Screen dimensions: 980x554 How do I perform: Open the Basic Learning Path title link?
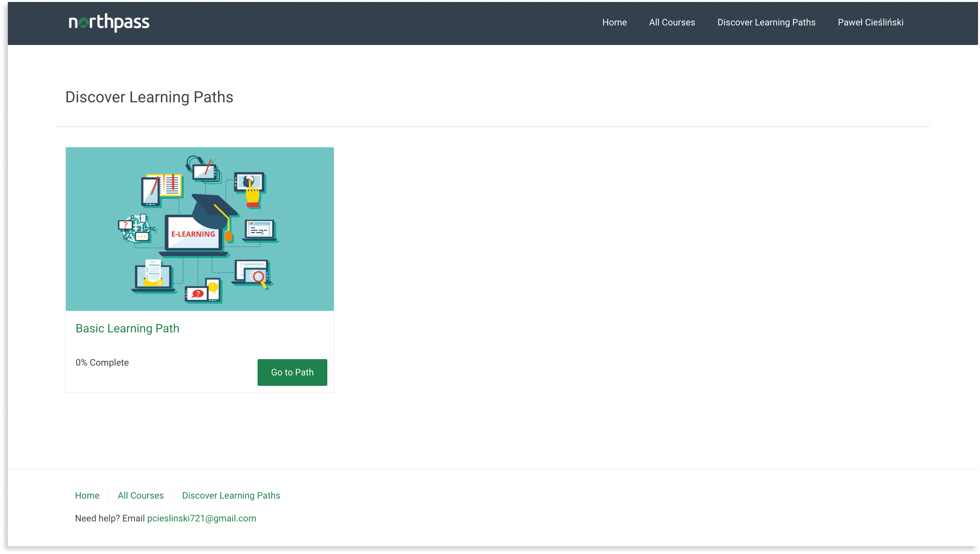pyautogui.click(x=127, y=328)
